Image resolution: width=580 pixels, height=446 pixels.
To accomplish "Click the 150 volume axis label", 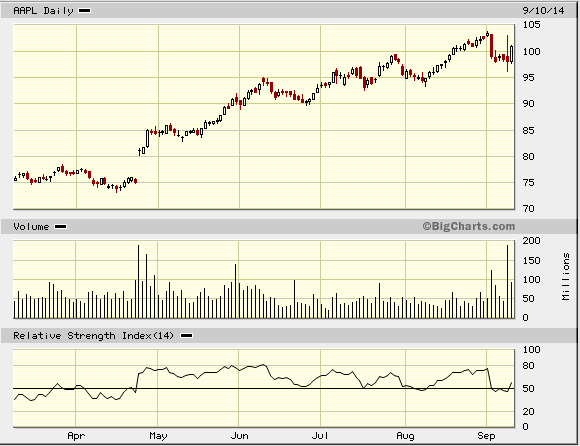I will click(532, 261).
